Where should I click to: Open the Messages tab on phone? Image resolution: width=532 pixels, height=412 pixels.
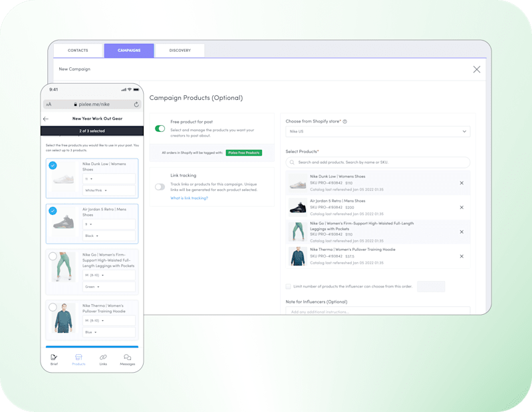(128, 359)
